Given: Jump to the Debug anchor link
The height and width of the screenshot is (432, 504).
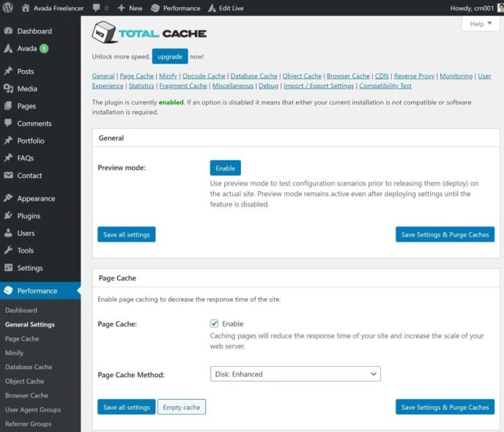Looking at the screenshot, I should pyautogui.click(x=268, y=86).
